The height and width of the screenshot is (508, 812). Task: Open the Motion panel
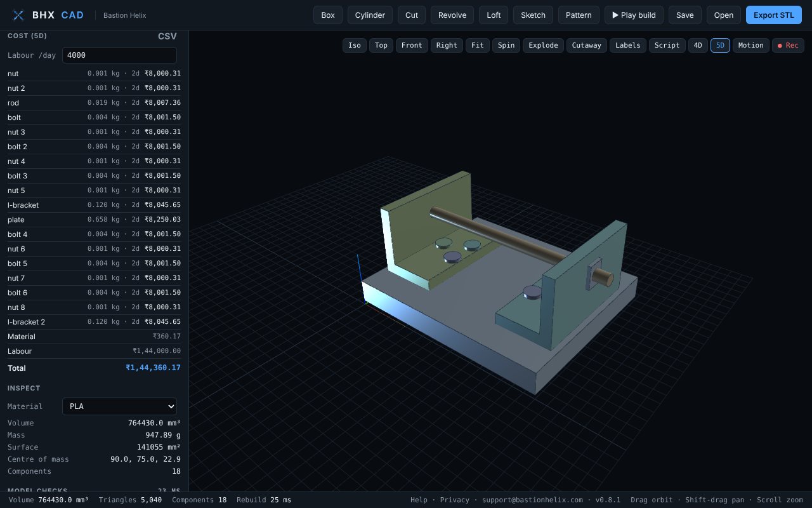751,45
